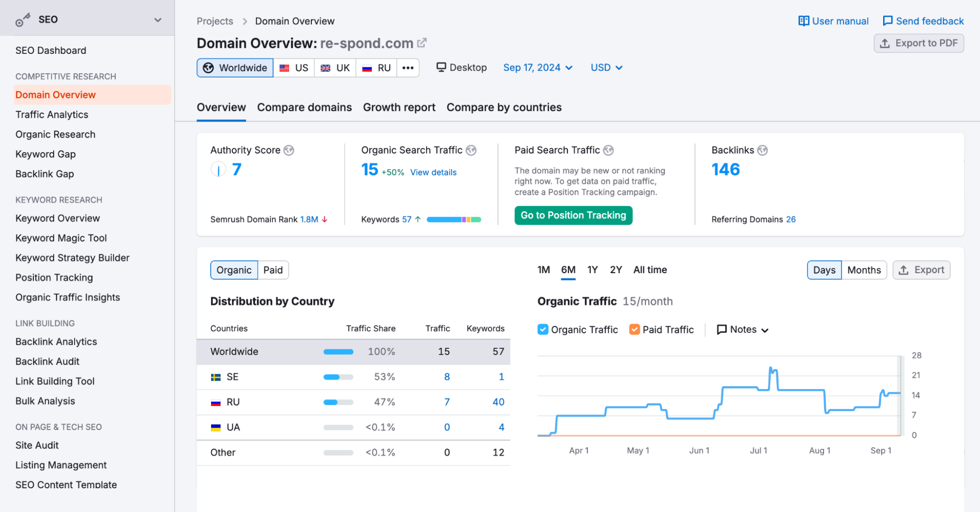Select the 6M time range
The image size is (980, 512).
[x=568, y=270]
